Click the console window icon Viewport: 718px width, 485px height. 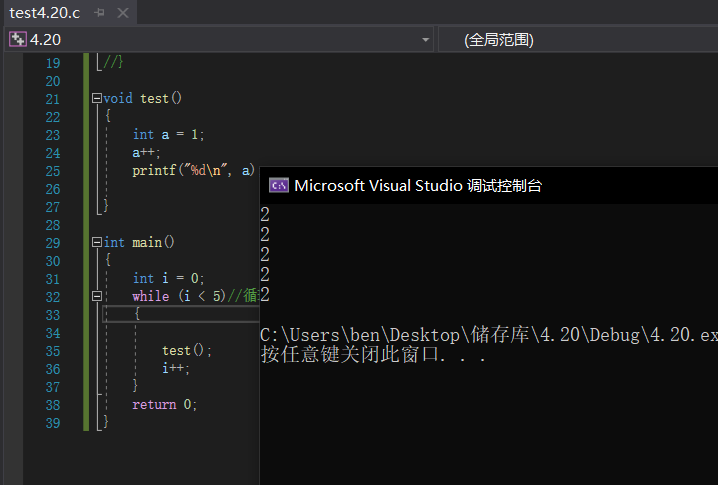pyautogui.click(x=278, y=185)
